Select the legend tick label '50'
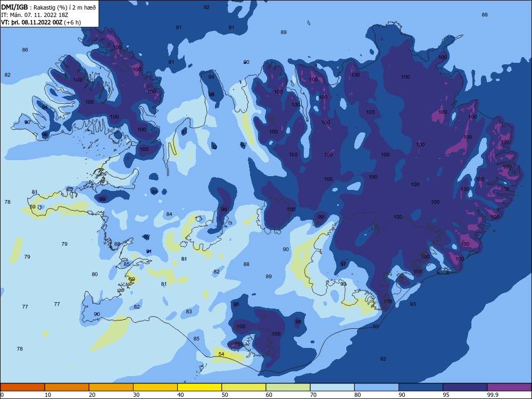 pyautogui.click(x=225, y=395)
